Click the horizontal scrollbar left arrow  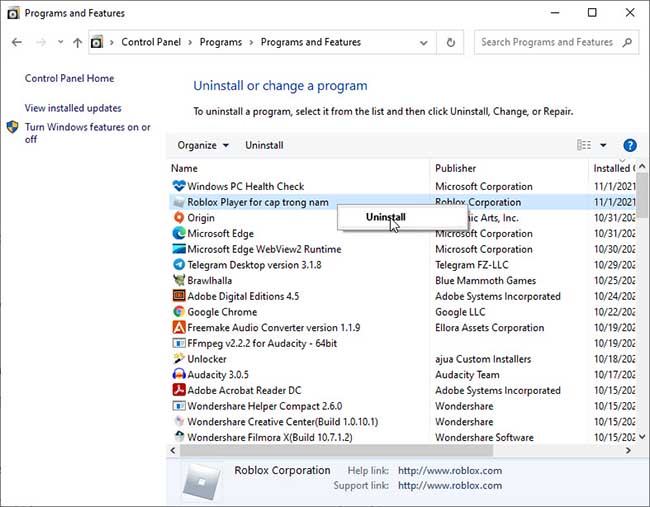(x=173, y=450)
